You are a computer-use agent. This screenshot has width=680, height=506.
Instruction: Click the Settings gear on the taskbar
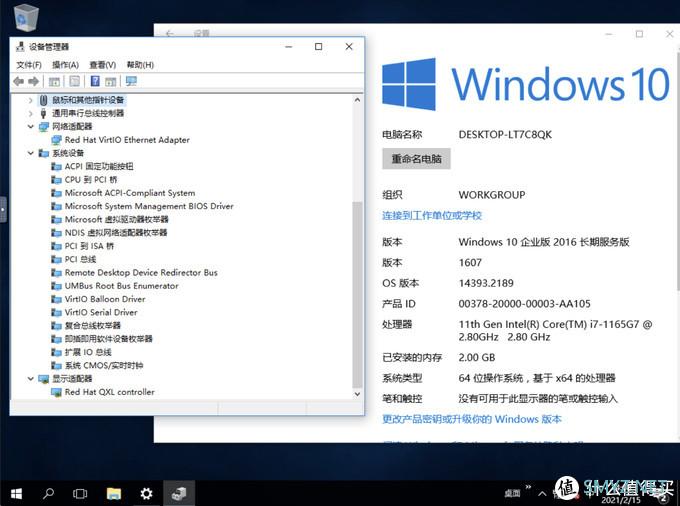click(x=146, y=493)
